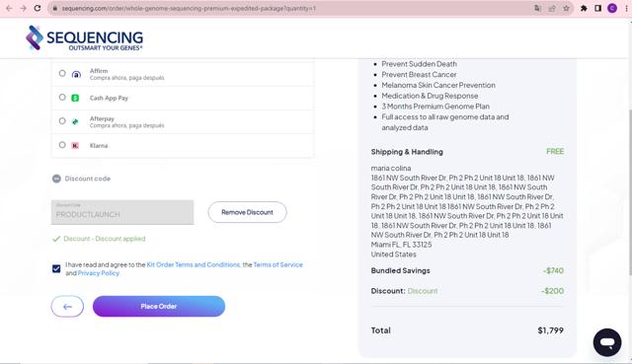632x364 pixels.
Task: Click 'Medication & Drug Response' bullet
Action: coord(430,96)
